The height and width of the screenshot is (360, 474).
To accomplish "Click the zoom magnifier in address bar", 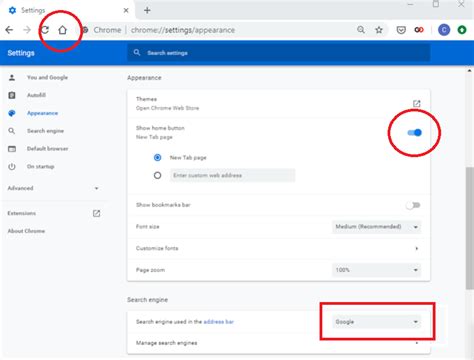I will (361, 30).
